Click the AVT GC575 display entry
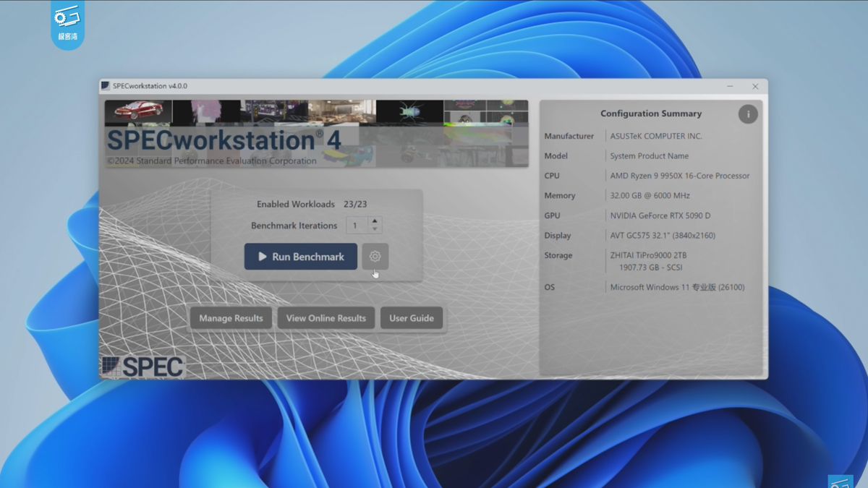The width and height of the screenshot is (868, 488). [663, 236]
